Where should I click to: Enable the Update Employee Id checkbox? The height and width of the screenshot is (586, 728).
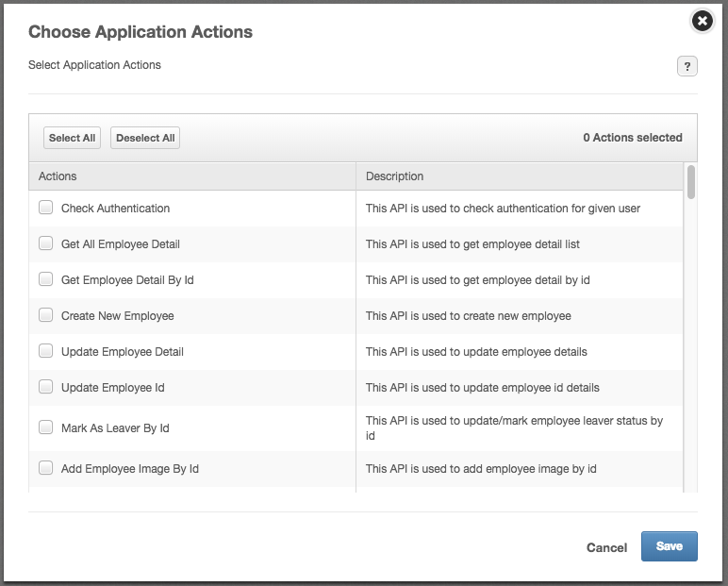45,387
